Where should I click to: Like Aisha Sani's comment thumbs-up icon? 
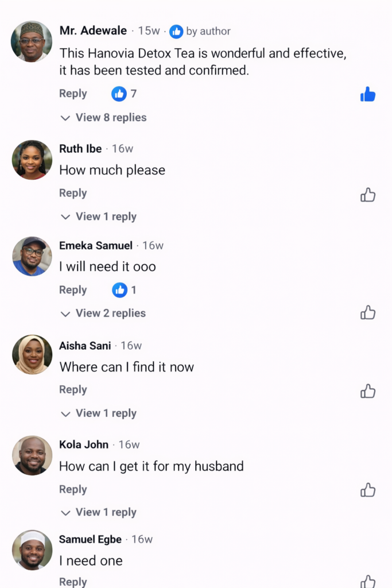coord(368,392)
